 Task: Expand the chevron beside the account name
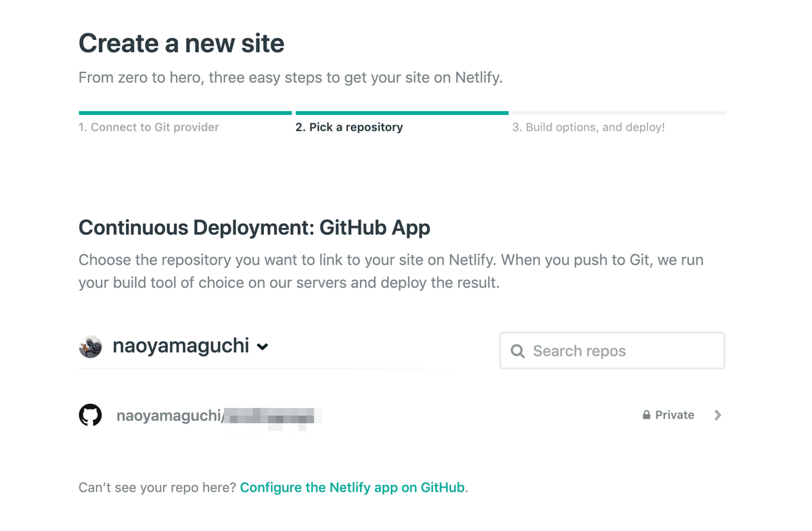point(263,346)
